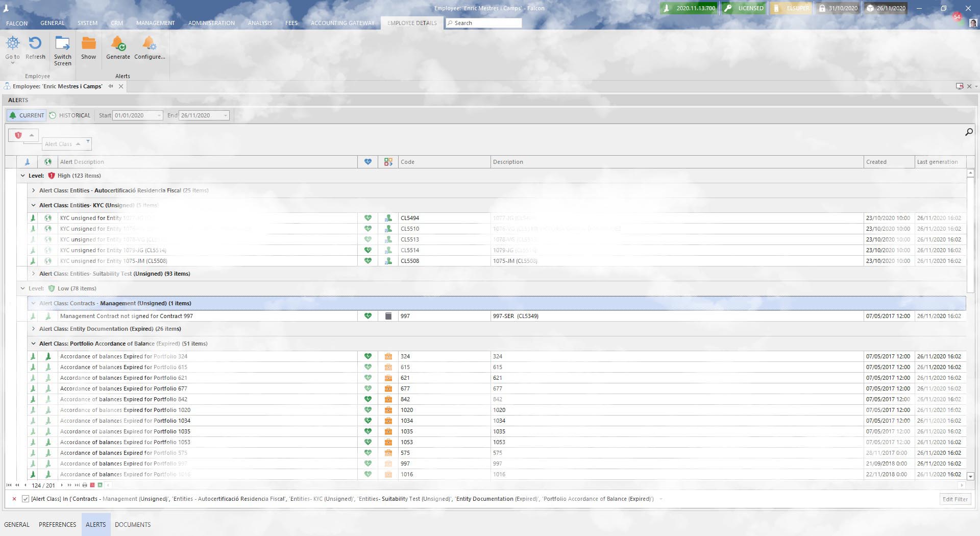Click the vertical scrollbar down arrow in the grid
980x536 pixels.
point(970,476)
